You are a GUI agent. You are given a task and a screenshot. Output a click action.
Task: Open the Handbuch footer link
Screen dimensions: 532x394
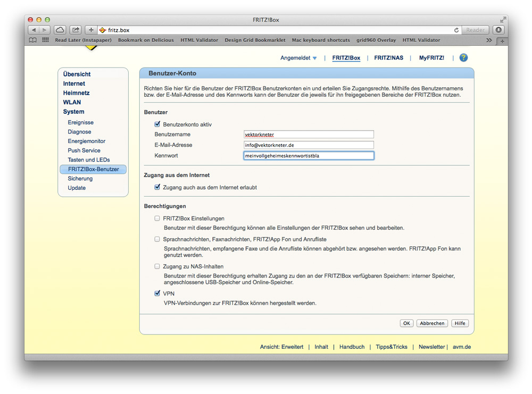point(352,347)
